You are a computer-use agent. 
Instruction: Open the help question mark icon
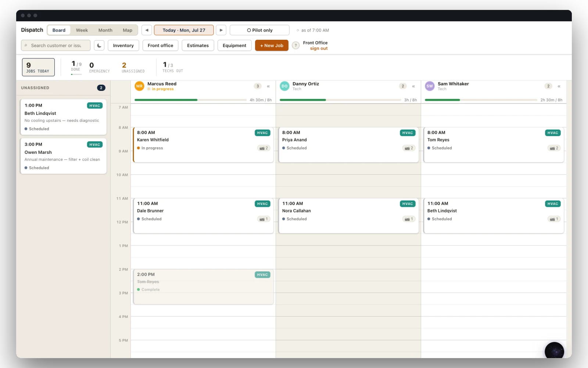click(295, 45)
